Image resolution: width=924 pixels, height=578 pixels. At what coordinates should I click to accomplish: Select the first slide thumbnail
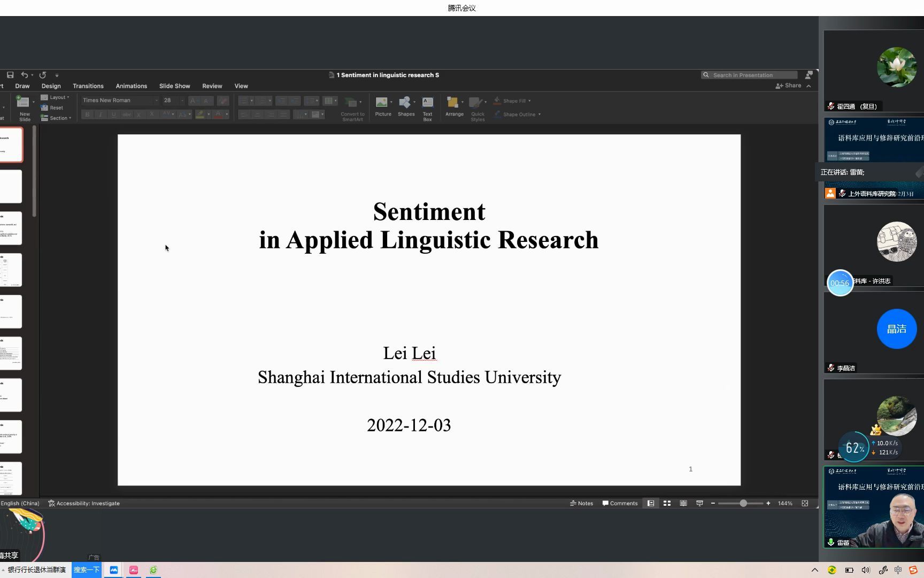tap(11, 145)
